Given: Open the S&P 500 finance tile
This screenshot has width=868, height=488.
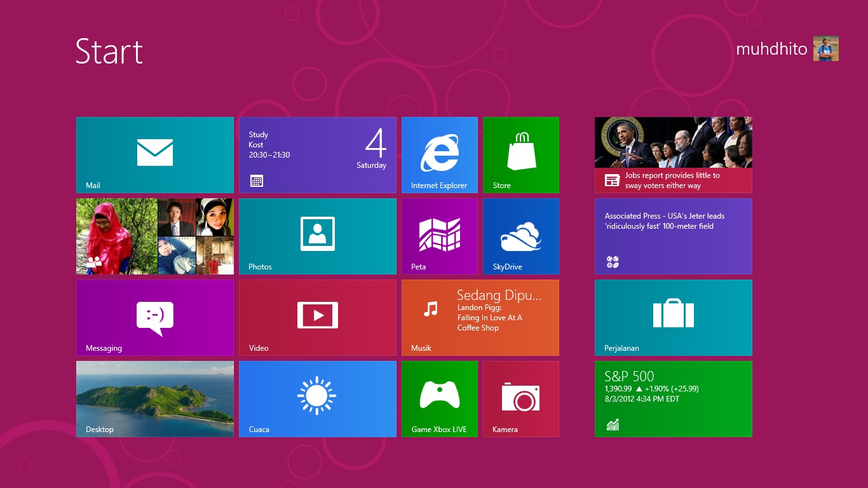Looking at the screenshot, I should coord(673,398).
